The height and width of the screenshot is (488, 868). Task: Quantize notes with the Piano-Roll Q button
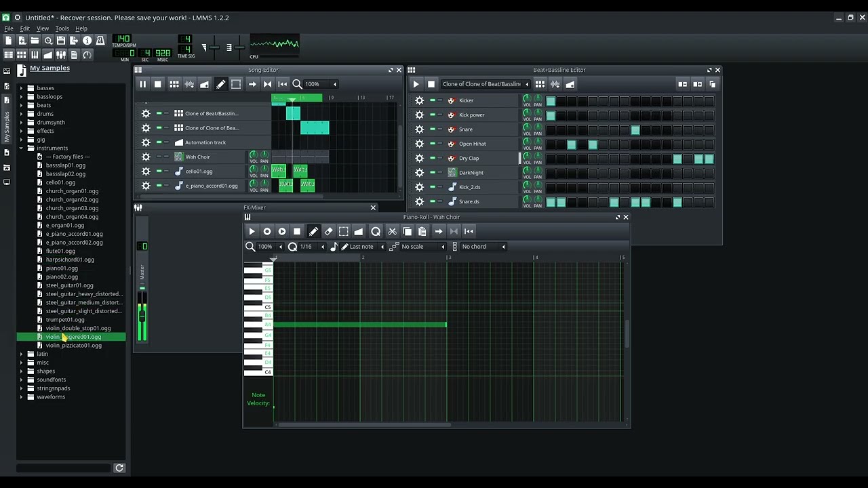pos(376,231)
